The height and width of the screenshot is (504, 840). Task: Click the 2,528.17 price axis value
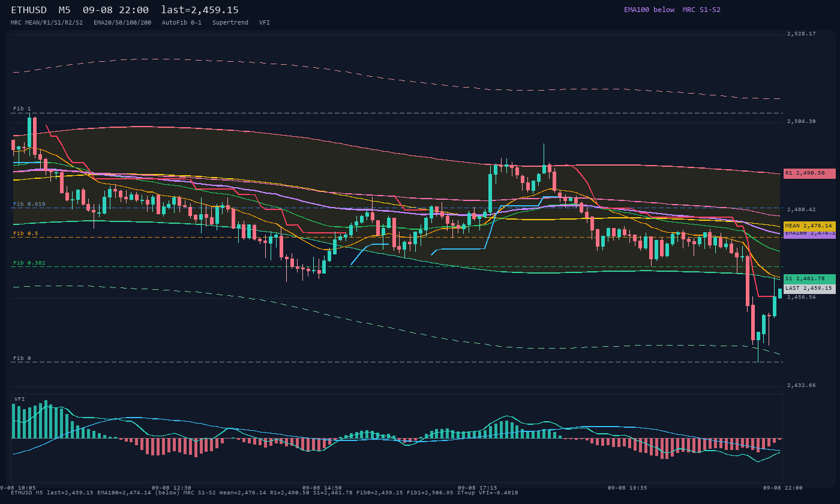802,34
